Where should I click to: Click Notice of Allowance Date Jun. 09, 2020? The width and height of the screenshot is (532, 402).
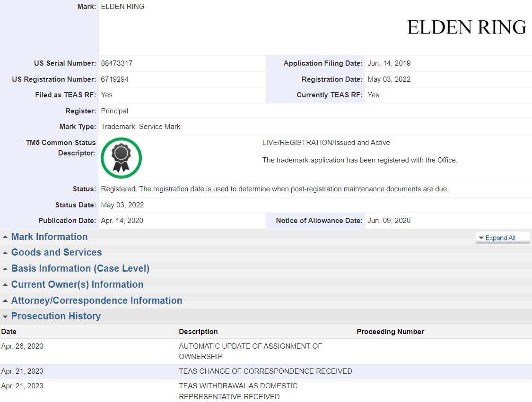(389, 221)
